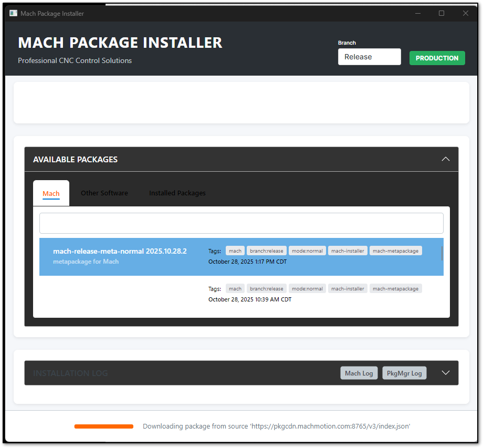Select the Mach tab

coord(51,193)
